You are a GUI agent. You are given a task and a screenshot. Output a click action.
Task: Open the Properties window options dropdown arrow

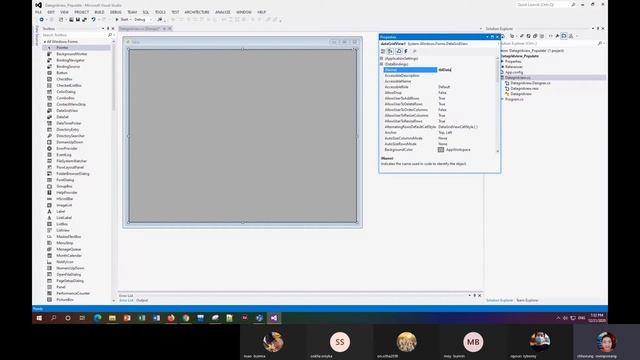pyautogui.click(x=487, y=37)
